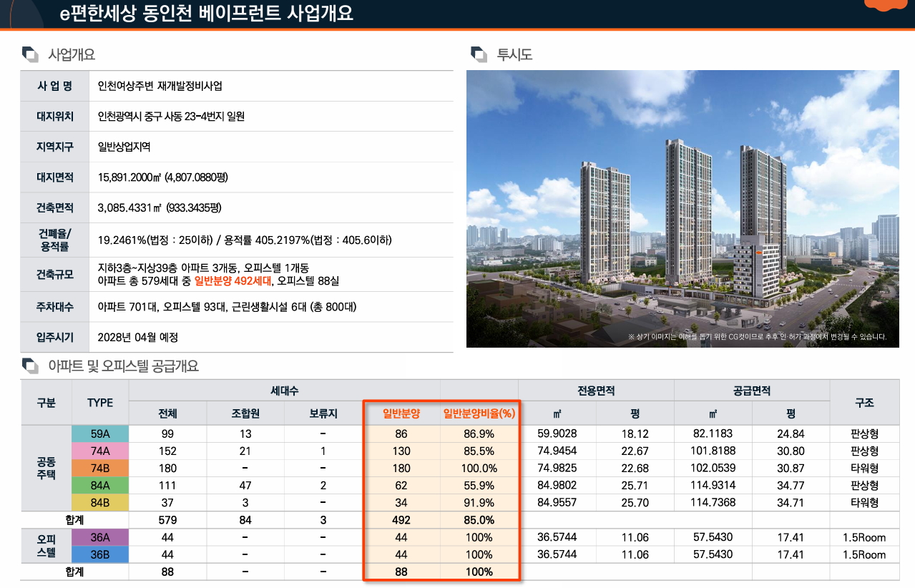Click the 입주시기 row label
The height and width of the screenshot is (588, 915).
(x=55, y=337)
